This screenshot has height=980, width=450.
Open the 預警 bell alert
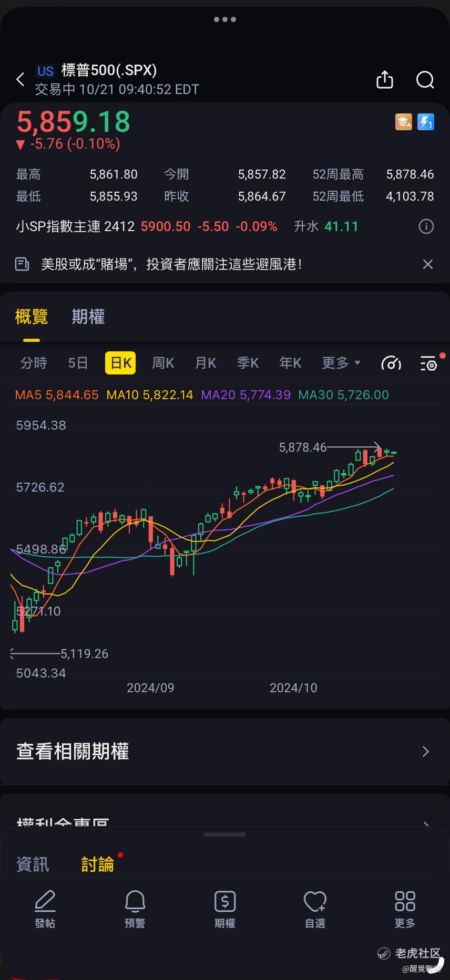(x=135, y=901)
